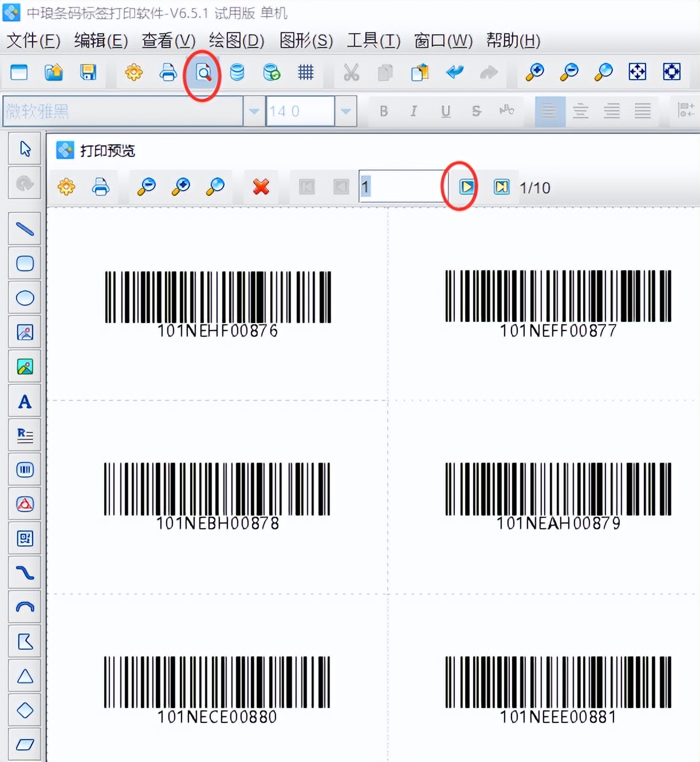
Task: Open the 编辑(E) menu
Action: point(101,41)
